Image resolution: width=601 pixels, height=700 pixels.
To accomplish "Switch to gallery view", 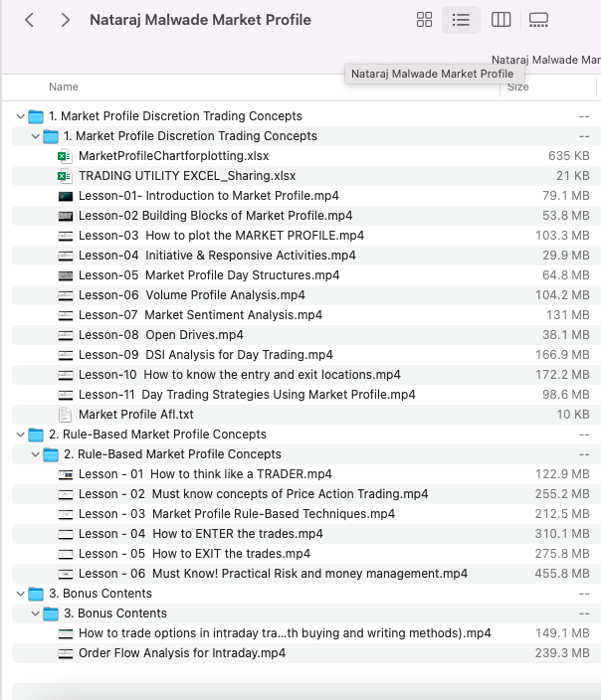I will [x=538, y=20].
